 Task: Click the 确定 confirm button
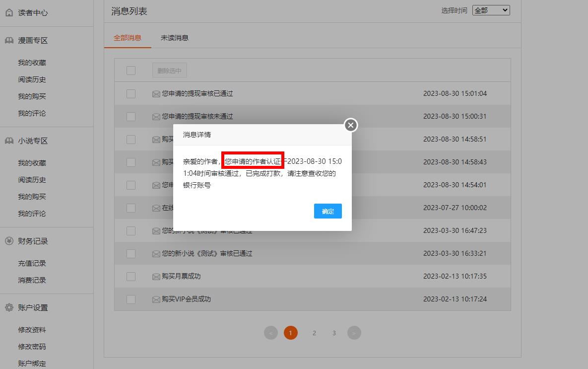[x=327, y=211]
